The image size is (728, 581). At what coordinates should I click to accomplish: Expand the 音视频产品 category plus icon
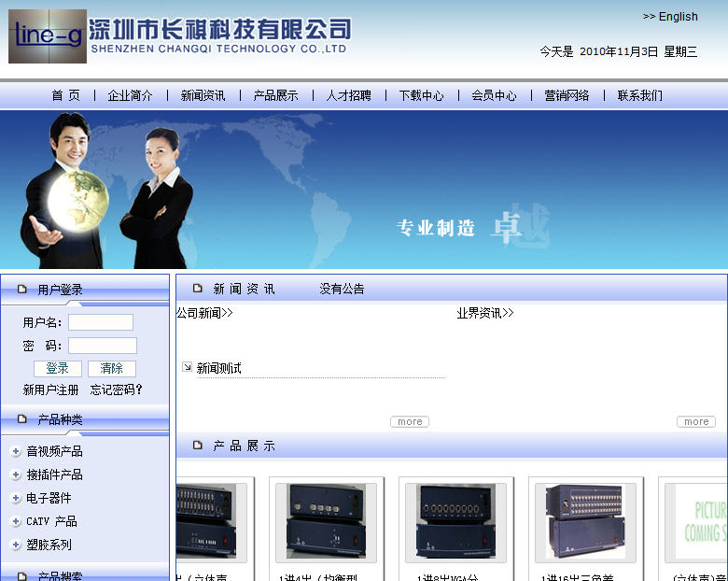pos(16,451)
